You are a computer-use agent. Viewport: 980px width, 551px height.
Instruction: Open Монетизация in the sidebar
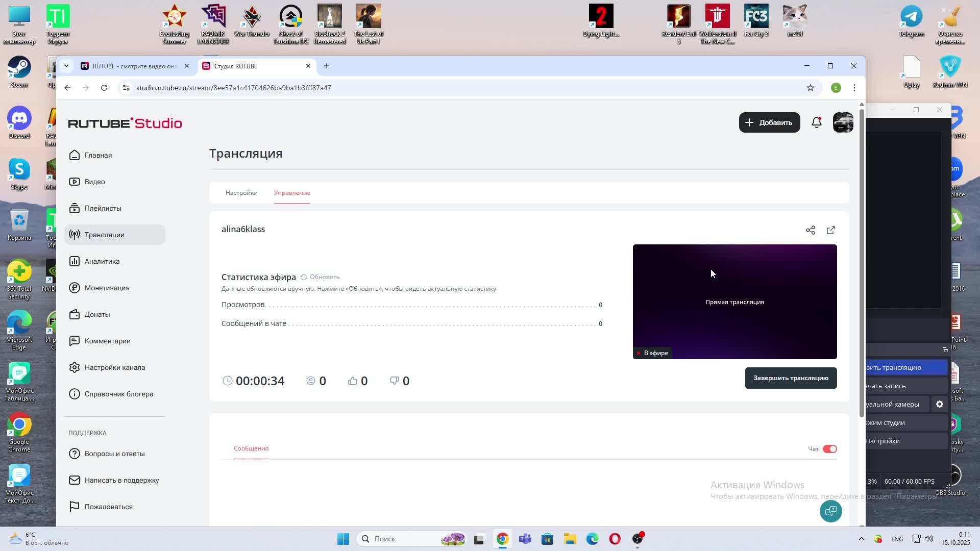[107, 288]
